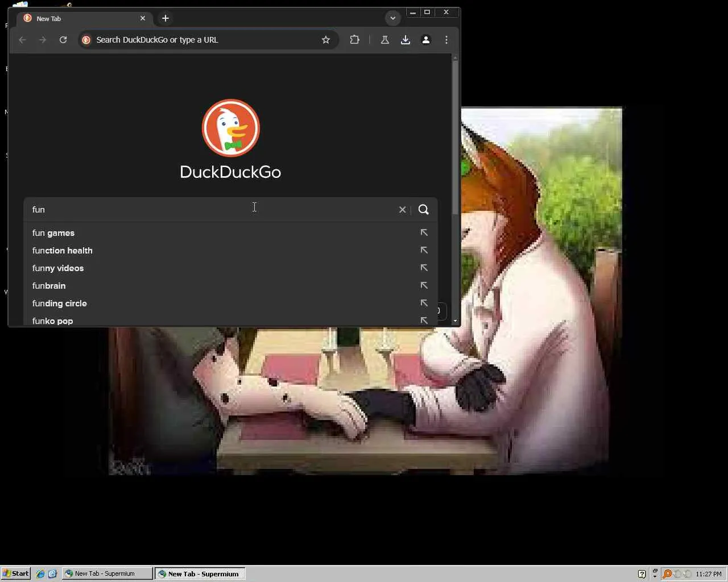Click the scrollbar down arrow
728x582 pixels.
pos(455,321)
